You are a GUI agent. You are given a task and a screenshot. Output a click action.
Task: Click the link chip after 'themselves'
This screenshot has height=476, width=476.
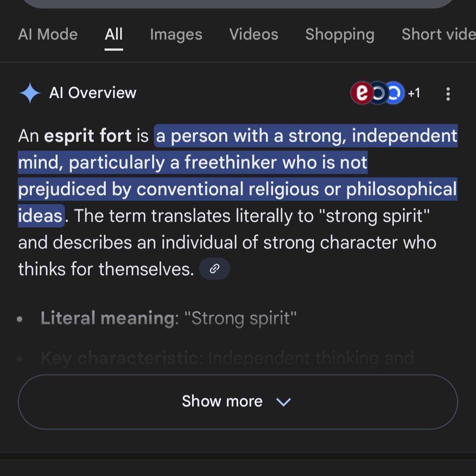click(x=215, y=269)
